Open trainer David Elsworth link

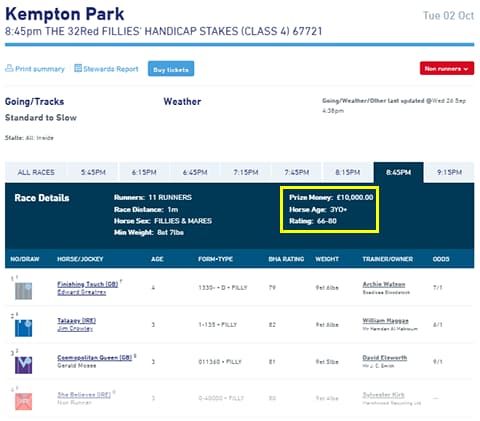(385, 358)
